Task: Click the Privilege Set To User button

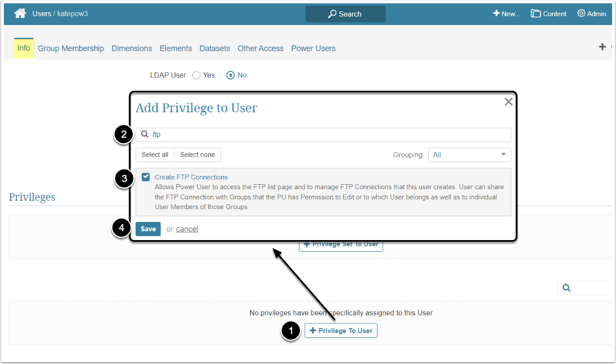Action: click(x=340, y=245)
